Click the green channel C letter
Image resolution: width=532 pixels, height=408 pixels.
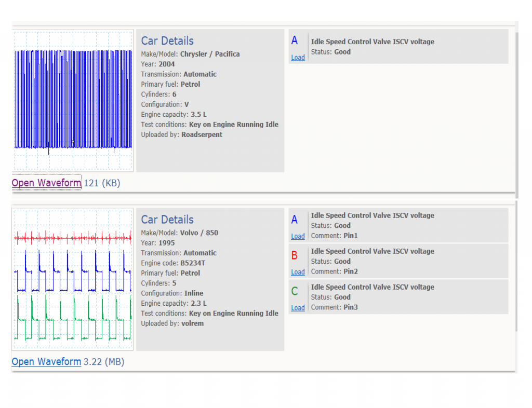[295, 291]
